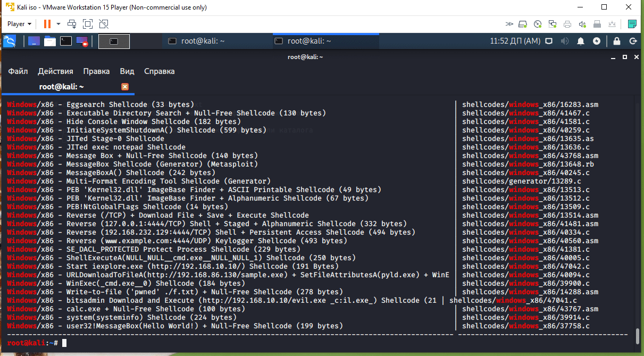Click the hard disk device icon
644x356 pixels.
[523, 24]
